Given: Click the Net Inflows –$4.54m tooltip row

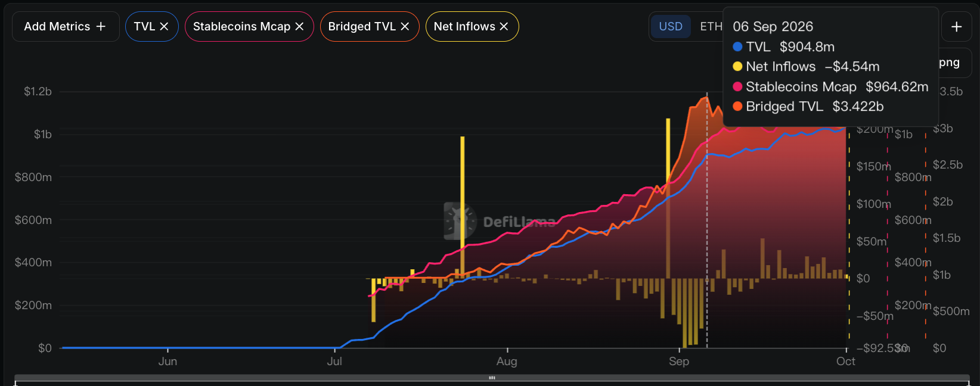Looking at the screenshot, I should tap(806, 67).
